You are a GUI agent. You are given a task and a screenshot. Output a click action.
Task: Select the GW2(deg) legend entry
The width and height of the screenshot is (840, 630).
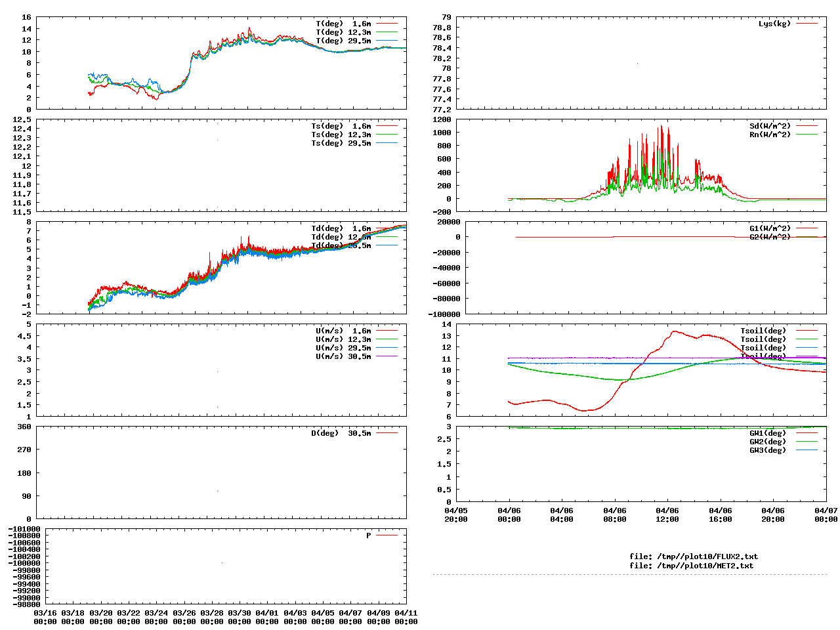[x=768, y=442]
